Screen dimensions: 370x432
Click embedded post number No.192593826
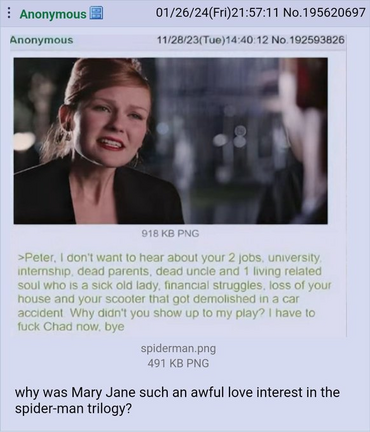click(308, 40)
